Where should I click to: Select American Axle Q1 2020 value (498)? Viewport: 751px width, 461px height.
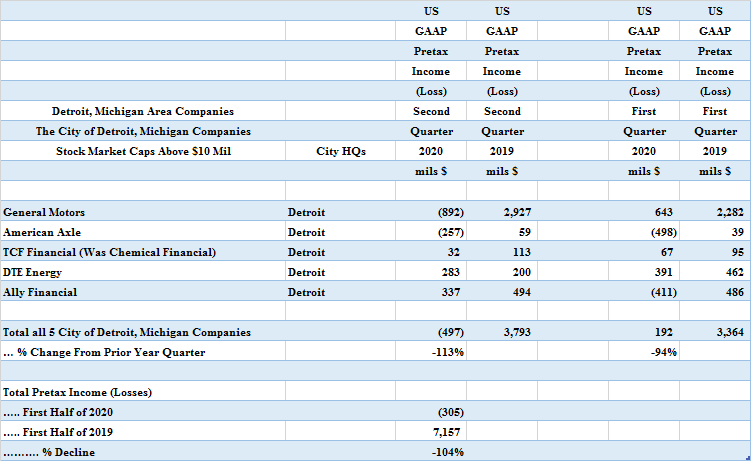tap(664, 232)
